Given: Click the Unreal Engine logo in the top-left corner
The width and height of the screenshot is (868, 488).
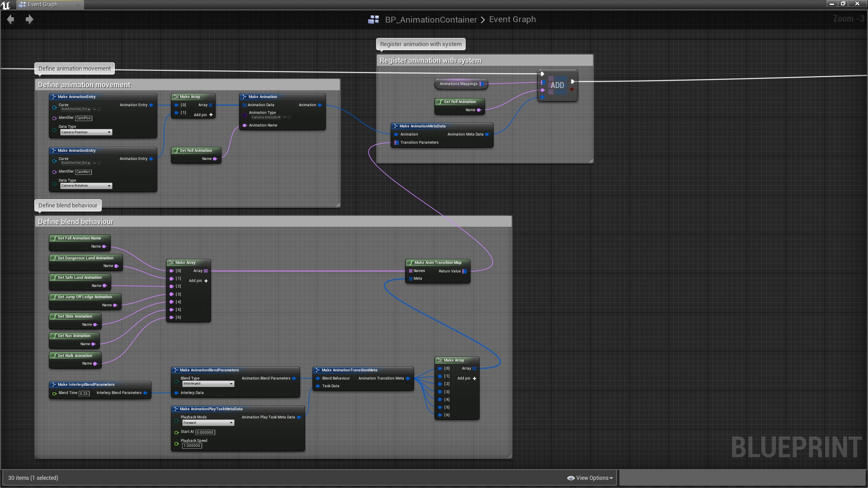Looking at the screenshot, I should pyautogui.click(x=6, y=5).
